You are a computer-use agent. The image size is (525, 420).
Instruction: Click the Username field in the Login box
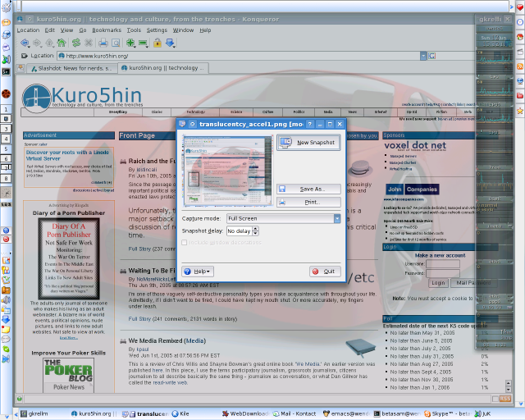tap(443, 264)
